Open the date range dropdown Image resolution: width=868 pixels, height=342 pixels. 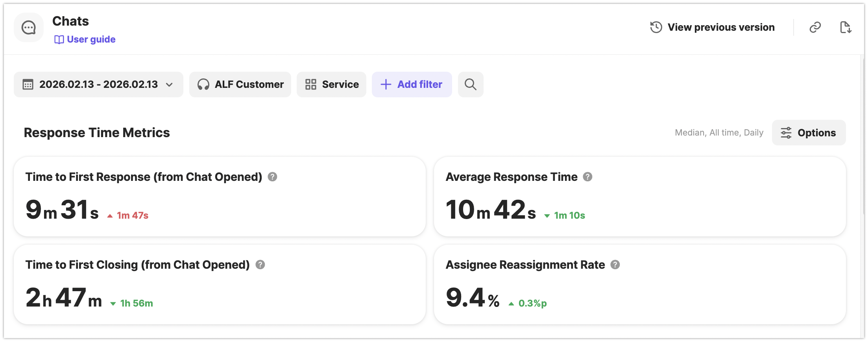(x=98, y=84)
